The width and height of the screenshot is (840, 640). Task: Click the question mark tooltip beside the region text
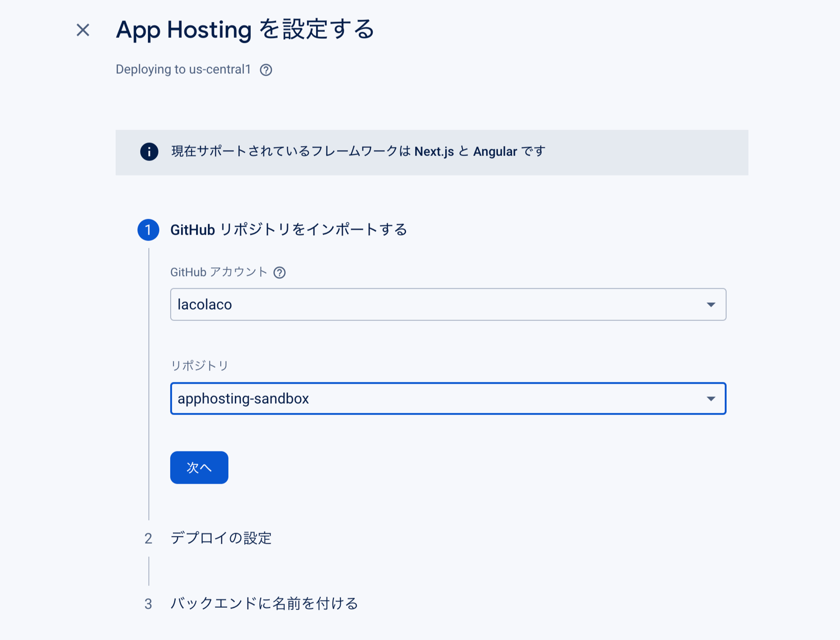click(x=266, y=70)
